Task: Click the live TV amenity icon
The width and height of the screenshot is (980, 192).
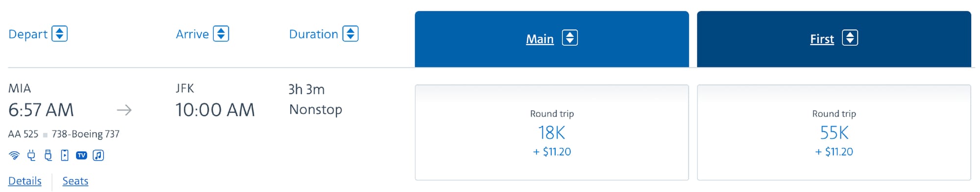Action: tap(81, 156)
